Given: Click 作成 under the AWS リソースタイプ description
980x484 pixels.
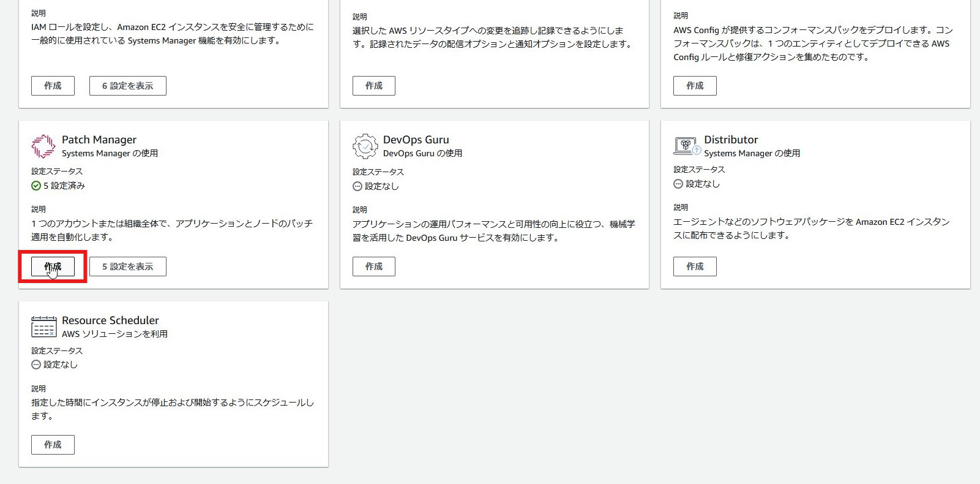Looking at the screenshot, I should click(x=374, y=86).
